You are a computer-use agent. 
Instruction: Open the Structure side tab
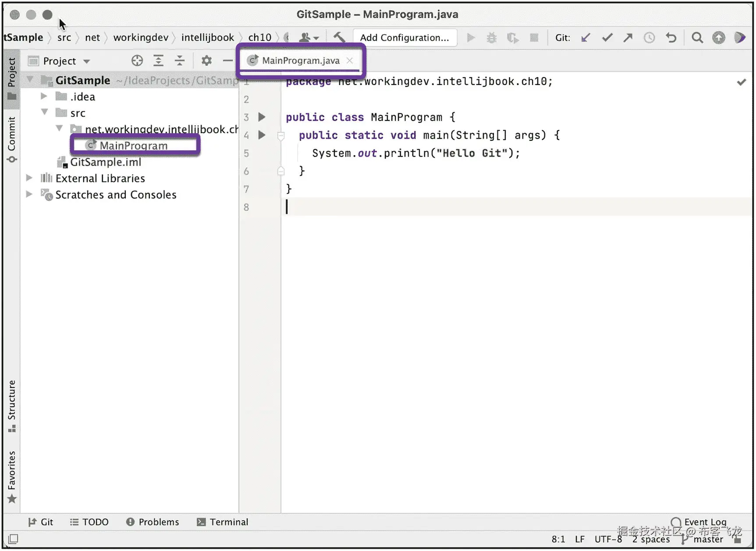click(11, 406)
